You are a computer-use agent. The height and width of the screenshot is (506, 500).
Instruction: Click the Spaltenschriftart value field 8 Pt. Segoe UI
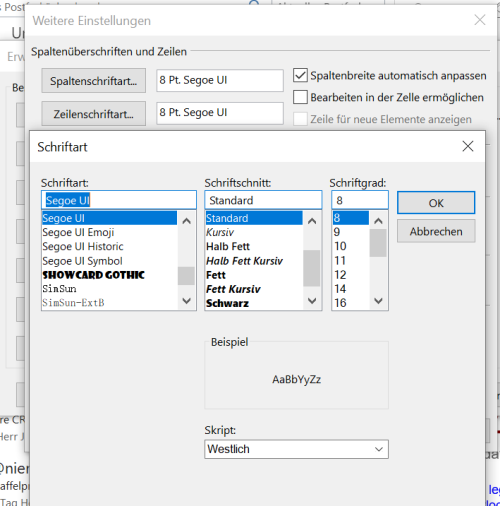point(220,80)
